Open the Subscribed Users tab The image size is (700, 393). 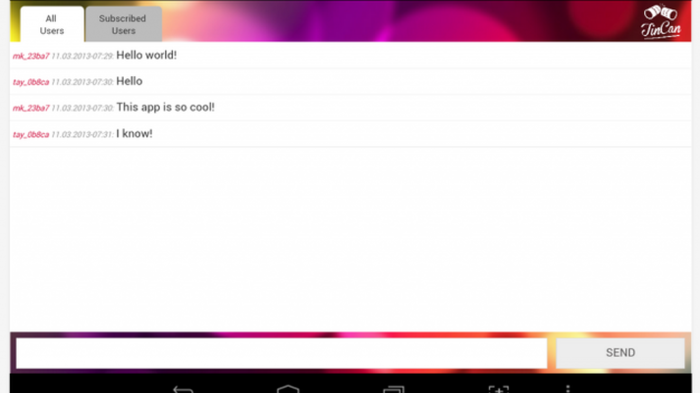123,25
